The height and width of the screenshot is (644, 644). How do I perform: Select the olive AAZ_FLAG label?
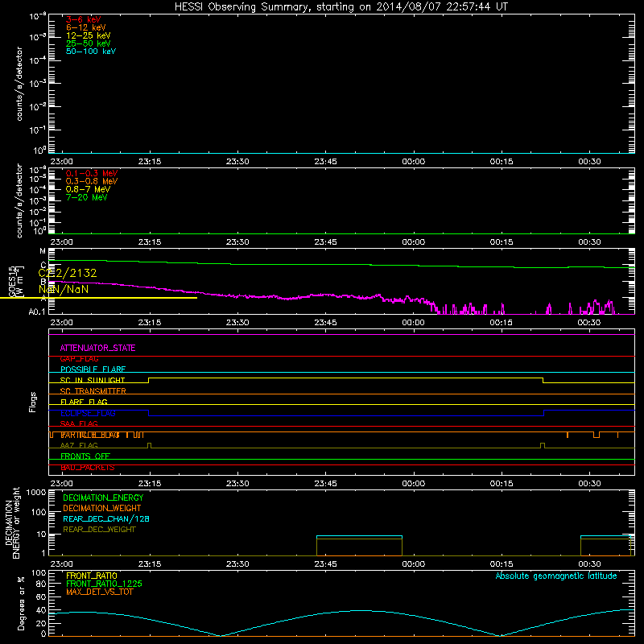(x=79, y=445)
